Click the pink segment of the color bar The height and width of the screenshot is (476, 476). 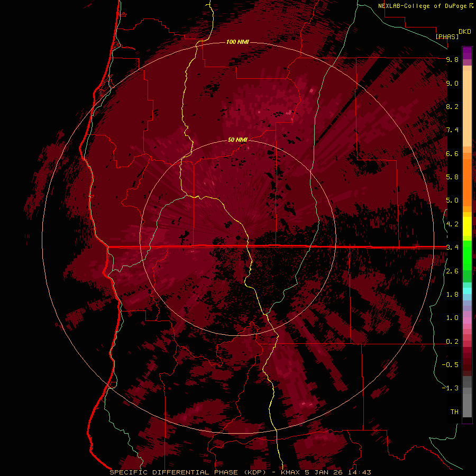pyautogui.click(x=467, y=321)
